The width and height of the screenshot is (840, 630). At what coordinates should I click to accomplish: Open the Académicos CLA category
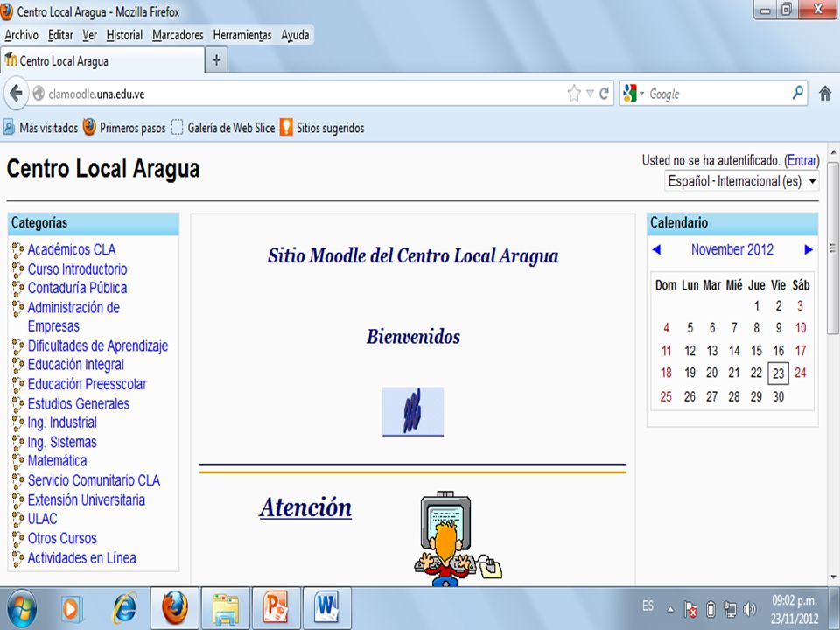72,249
